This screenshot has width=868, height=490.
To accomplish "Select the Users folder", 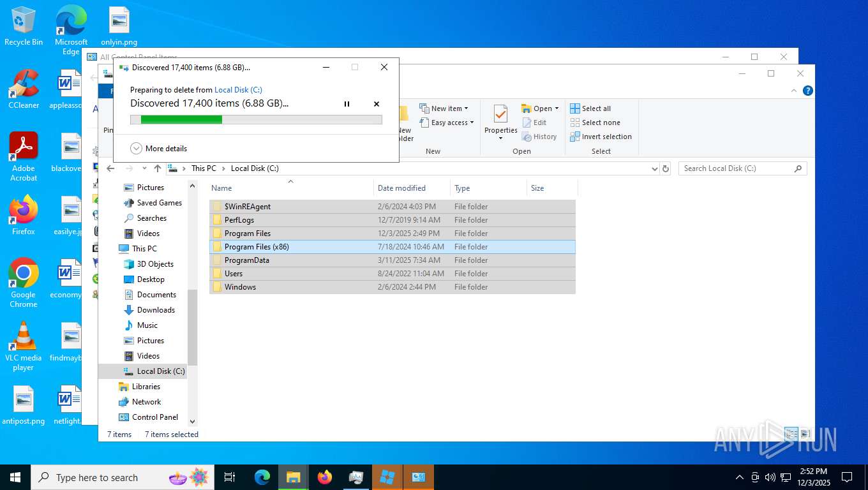I will [393, 274].
